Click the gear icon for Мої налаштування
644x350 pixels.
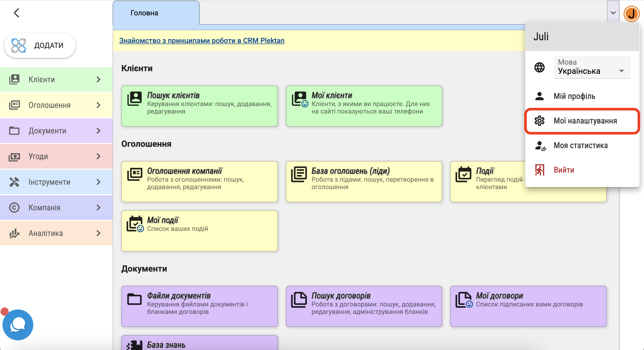click(539, 121)
